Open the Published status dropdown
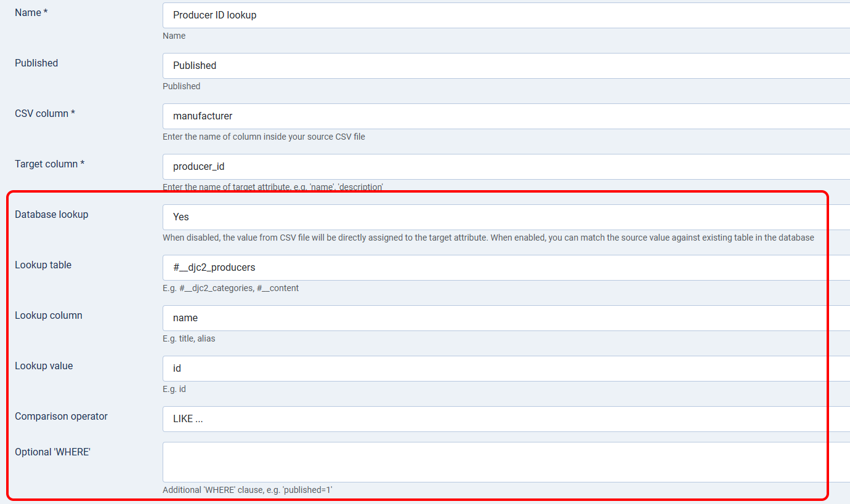Screen dimensions: 850x504 point(506,66)
